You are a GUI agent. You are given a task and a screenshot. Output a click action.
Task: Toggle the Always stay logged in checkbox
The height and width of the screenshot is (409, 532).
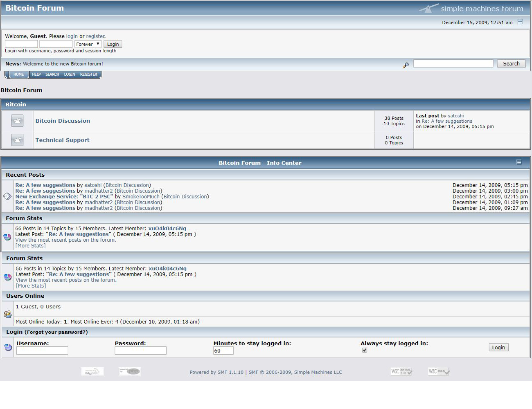point(365,350)
